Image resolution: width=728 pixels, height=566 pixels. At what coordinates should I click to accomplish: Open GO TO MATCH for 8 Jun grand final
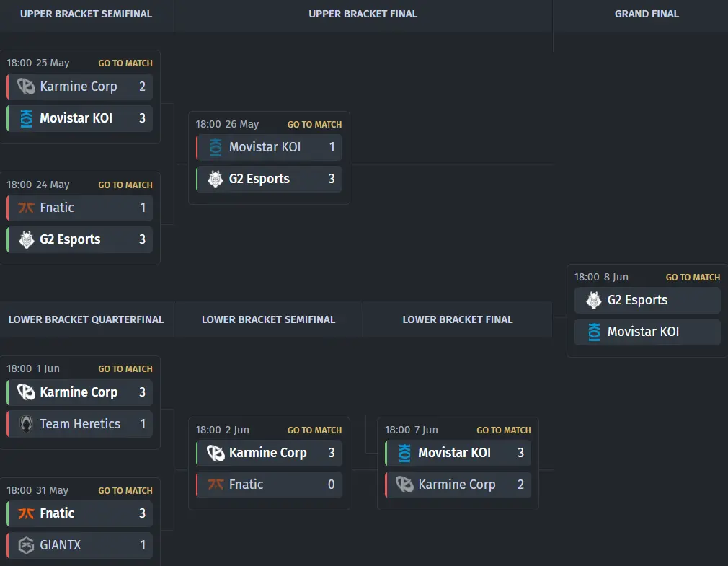point(693,277)
